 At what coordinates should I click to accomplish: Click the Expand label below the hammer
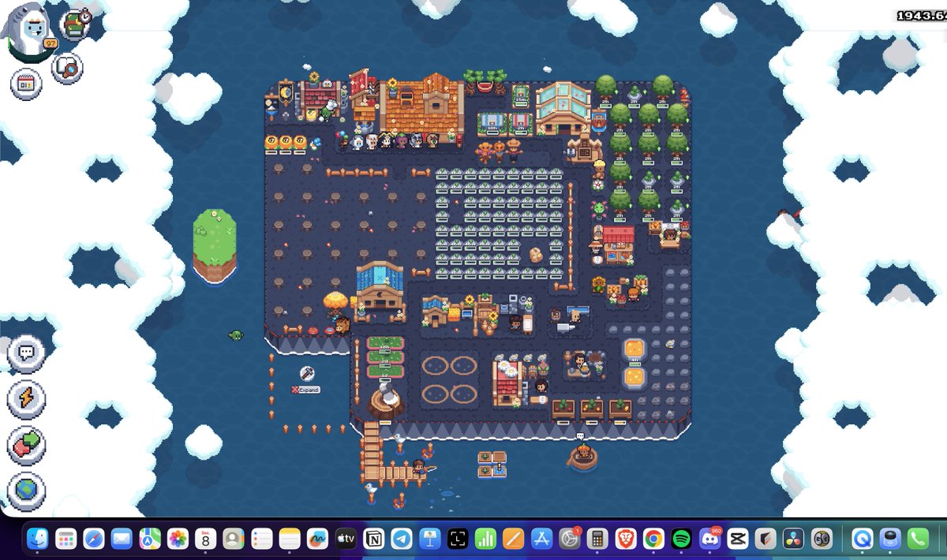click(306, 390)
